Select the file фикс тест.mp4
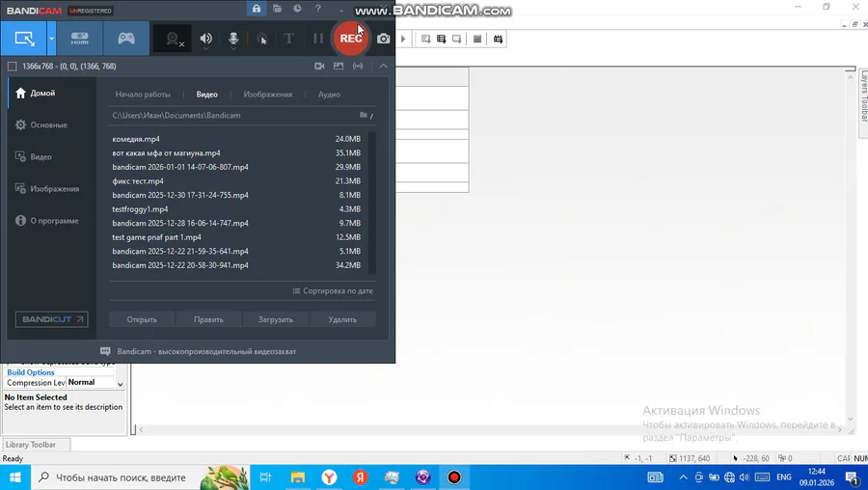The image size is (868, 490). click(236, 181)
